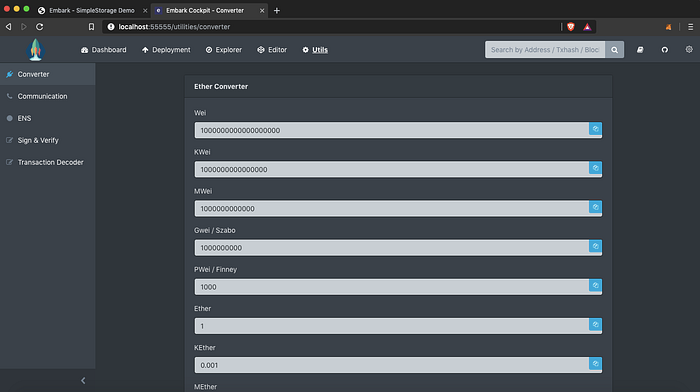Open the documentation book icon

coord(640,50)
